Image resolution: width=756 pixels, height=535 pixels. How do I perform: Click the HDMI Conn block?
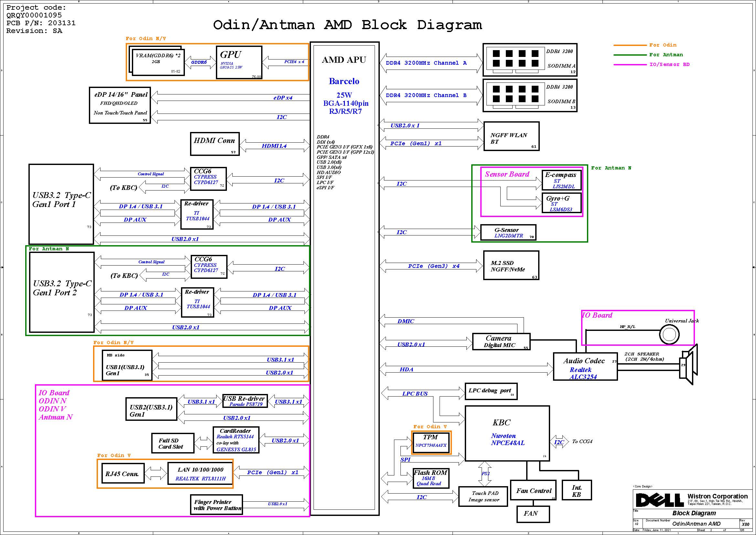(x=215, y=144)
